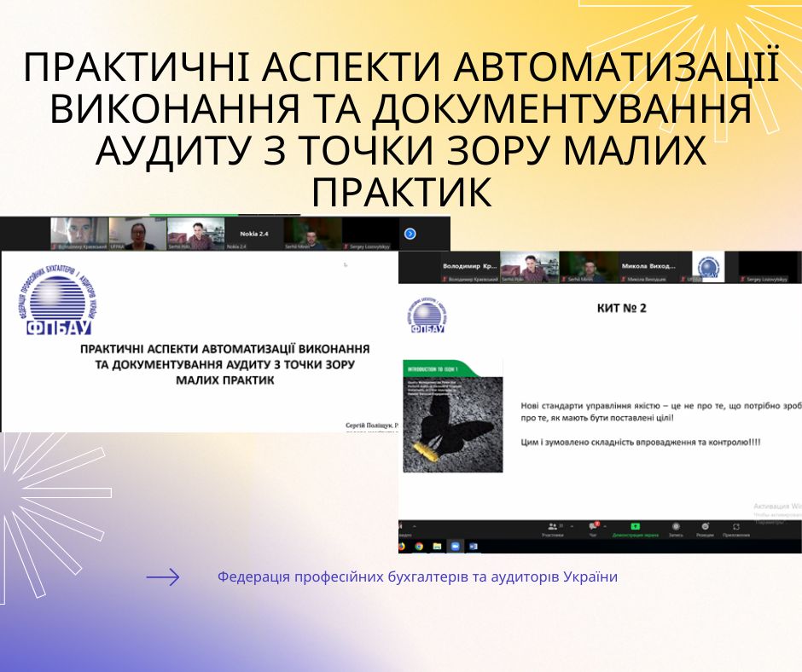The image size is (802, 672).
Task: Click the line "Нові стандарти управління якістю"
Action: pos(590,406)
